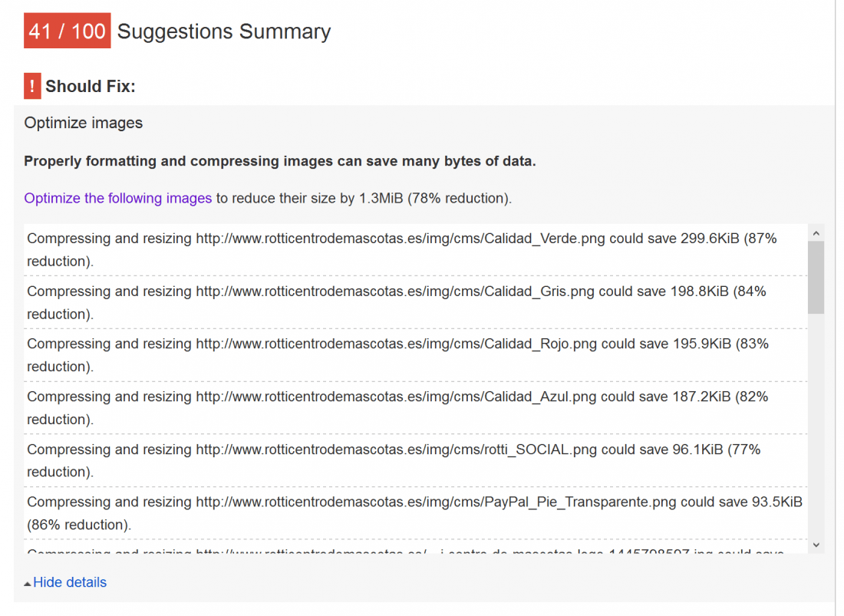Viewport: 844px width, 616px height.
Task: Open the Optimize the following images link
Action: [x=118, y=198]
